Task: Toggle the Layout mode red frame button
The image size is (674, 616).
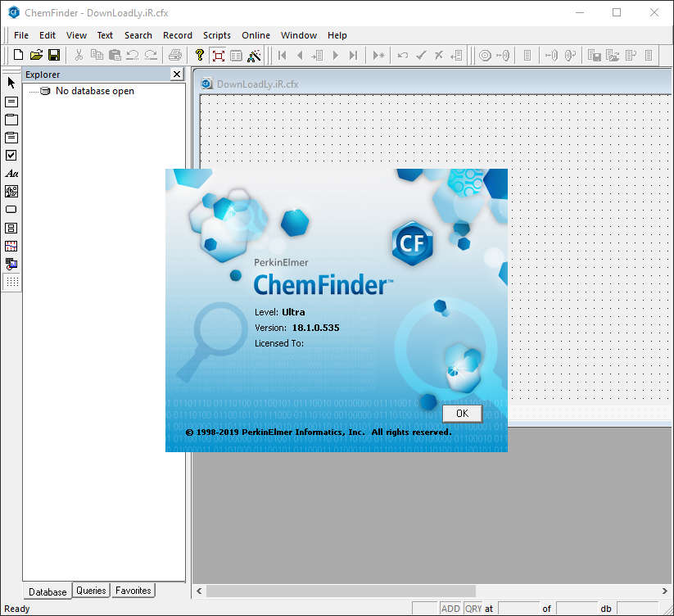Action: (218, 56)
